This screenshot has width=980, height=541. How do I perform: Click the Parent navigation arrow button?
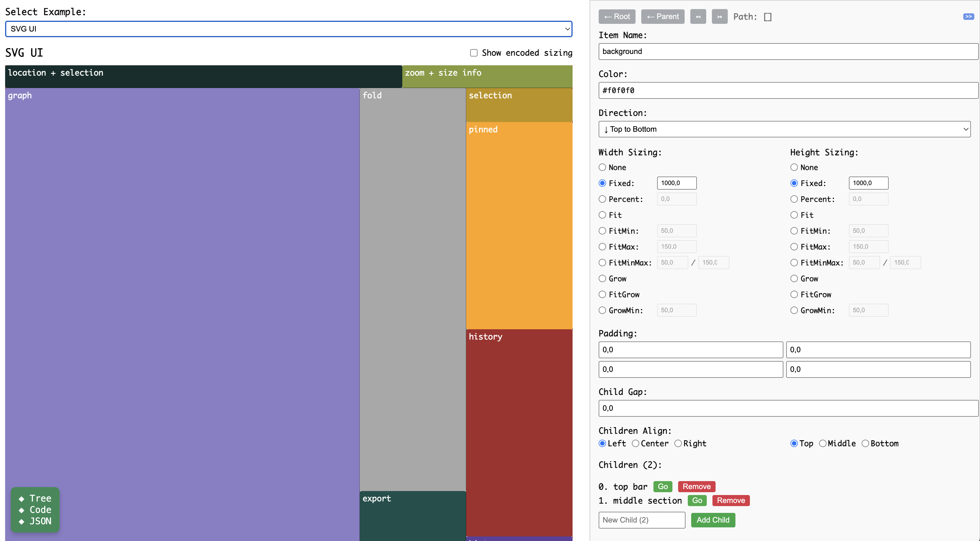coord(663,16)
